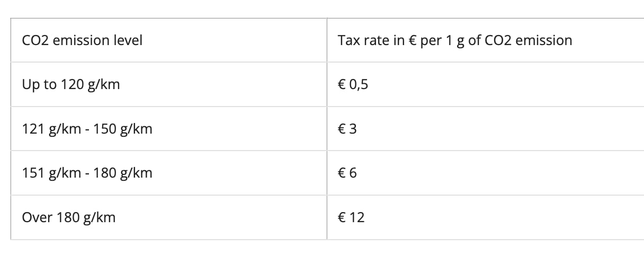Click the "Over 180 g/km" cell

[x=69, y=217]
